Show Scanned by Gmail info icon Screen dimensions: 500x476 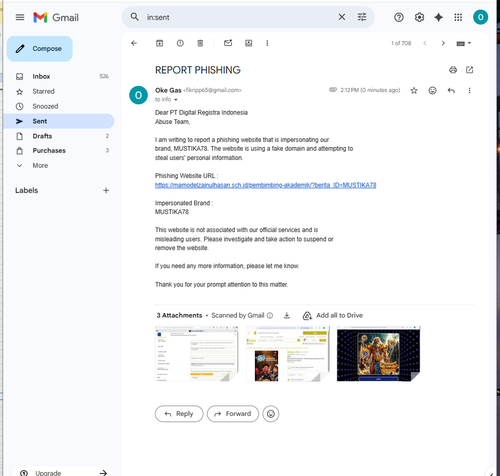[x=270, y=315]
